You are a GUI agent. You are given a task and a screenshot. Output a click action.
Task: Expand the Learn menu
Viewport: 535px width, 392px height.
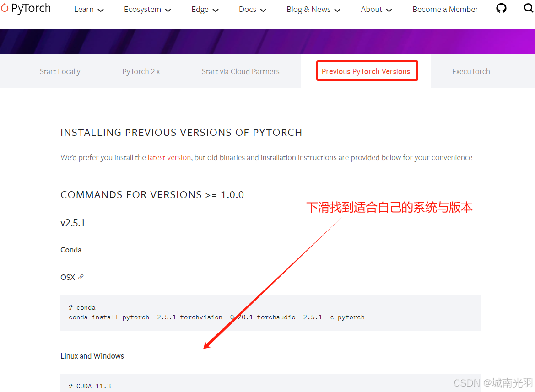click(89, 10)
